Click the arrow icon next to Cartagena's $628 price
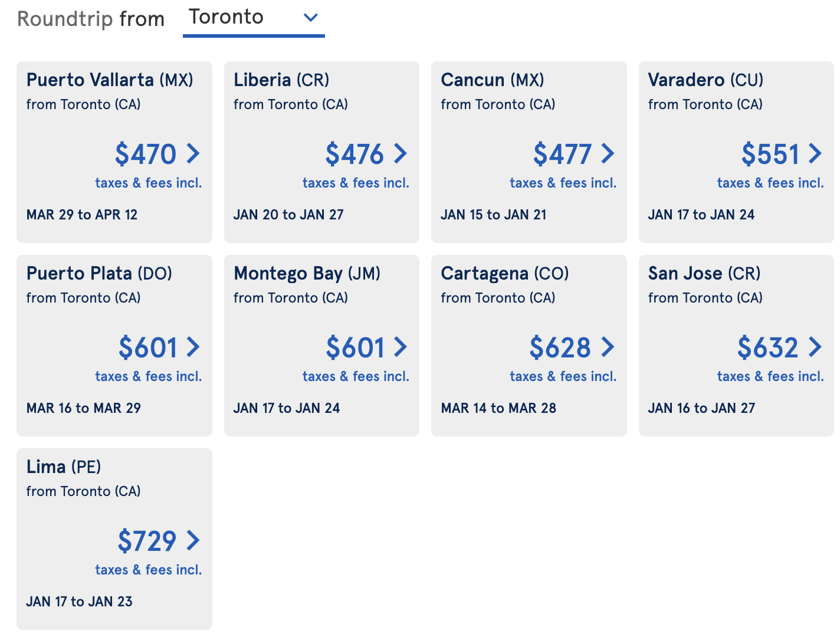The height and width of the screenshot is (637, 840). [608, 347]
